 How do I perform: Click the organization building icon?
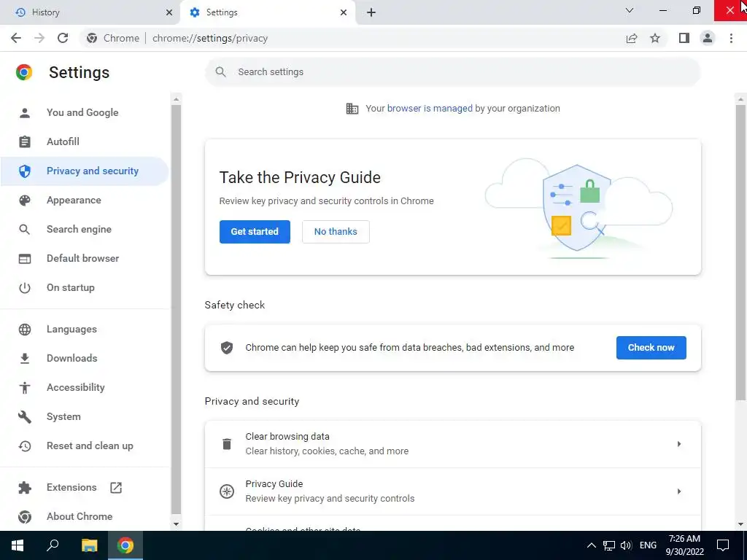click(x=352, y=109)
